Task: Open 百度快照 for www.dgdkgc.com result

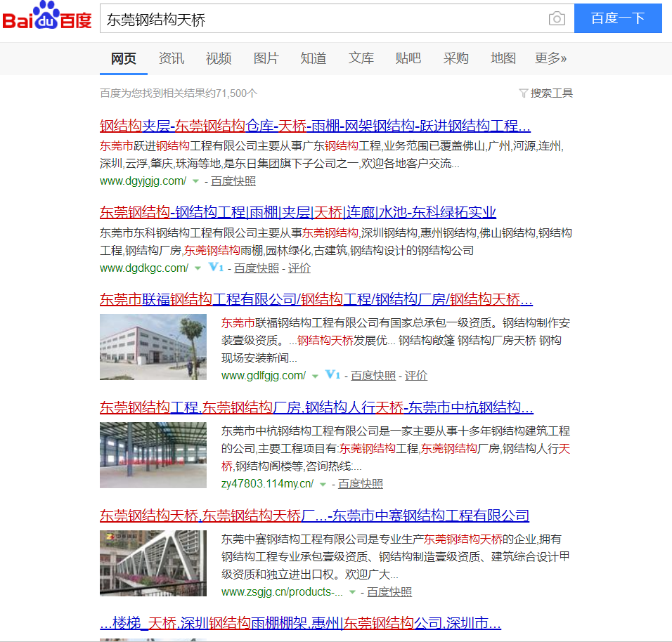Action: pos(257,268)
